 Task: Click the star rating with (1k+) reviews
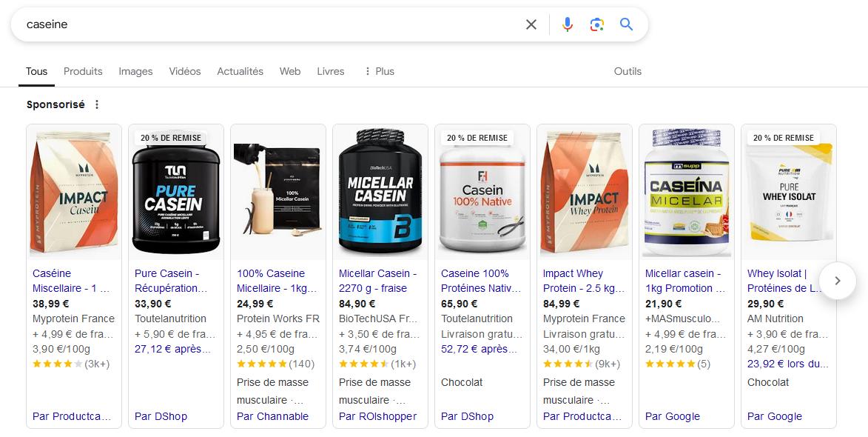(377, 364)
